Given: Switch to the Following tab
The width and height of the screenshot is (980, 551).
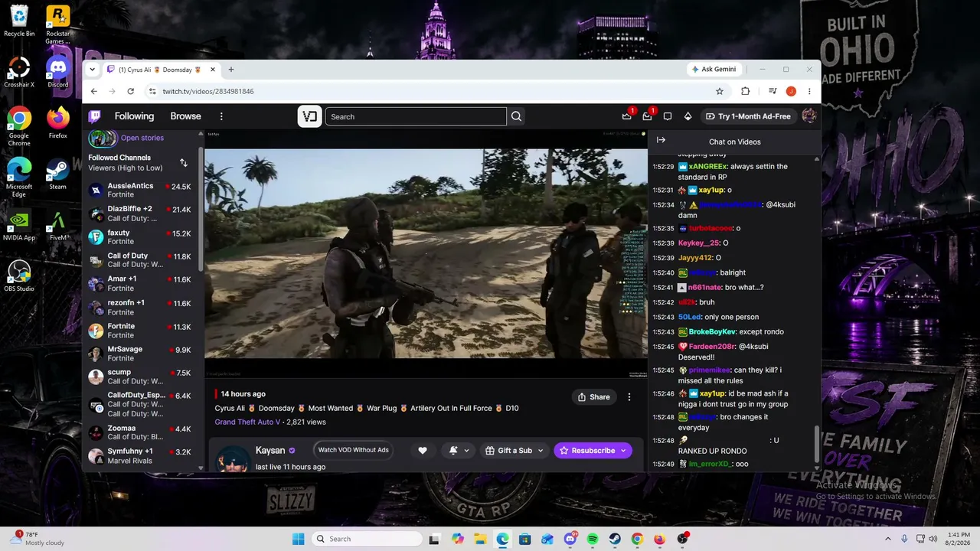Looking at the screenshot, I should coord(134,116).
